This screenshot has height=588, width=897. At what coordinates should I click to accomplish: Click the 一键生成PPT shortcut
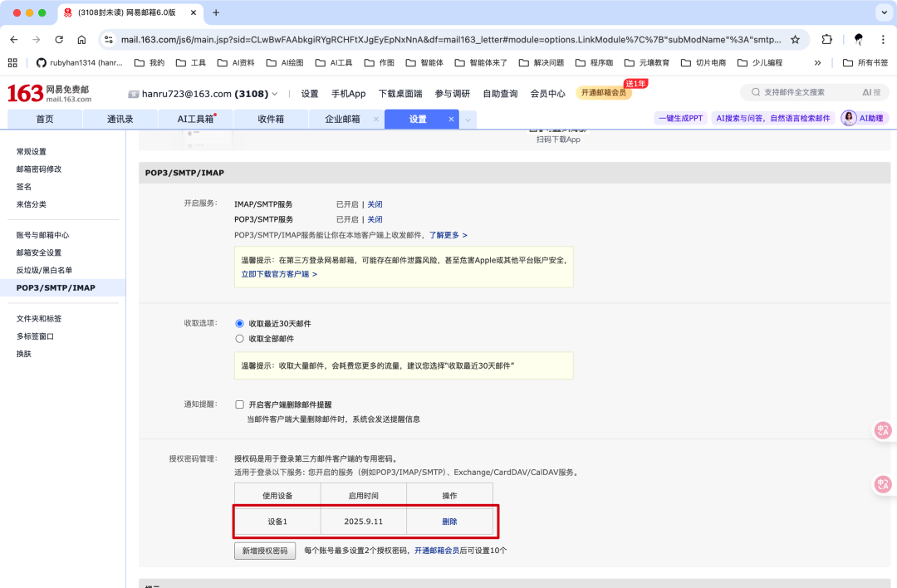coord(680,117)
